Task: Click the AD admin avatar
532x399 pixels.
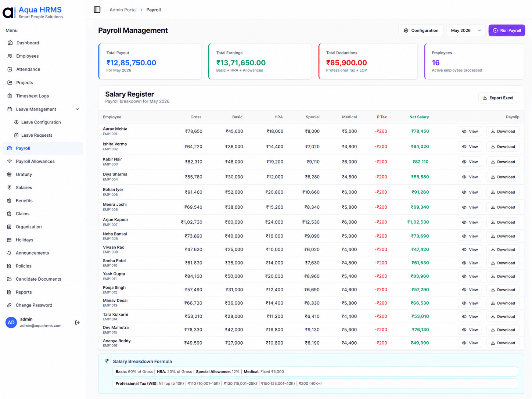Action: pyautogui.click(x=11, y=322)
